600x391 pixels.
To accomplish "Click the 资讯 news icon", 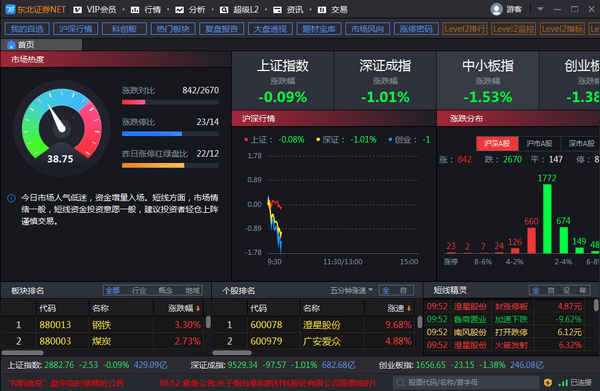I will 277,10.
